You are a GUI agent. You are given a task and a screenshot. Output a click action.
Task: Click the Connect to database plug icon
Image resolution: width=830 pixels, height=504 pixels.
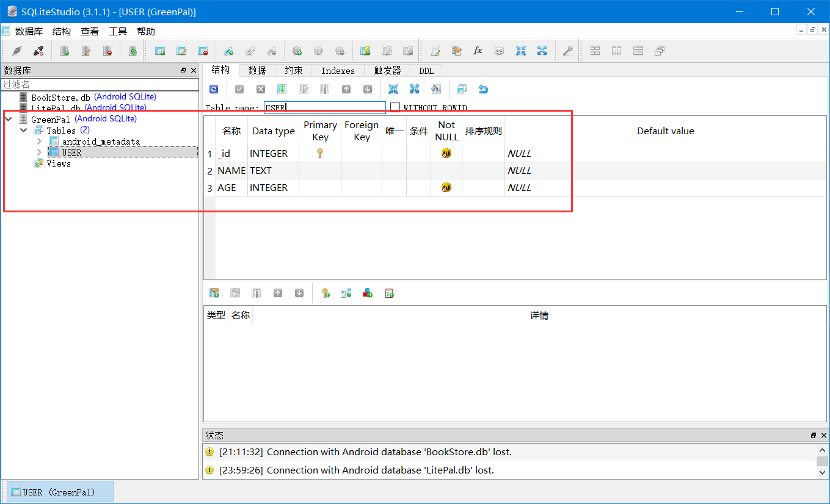17,51
